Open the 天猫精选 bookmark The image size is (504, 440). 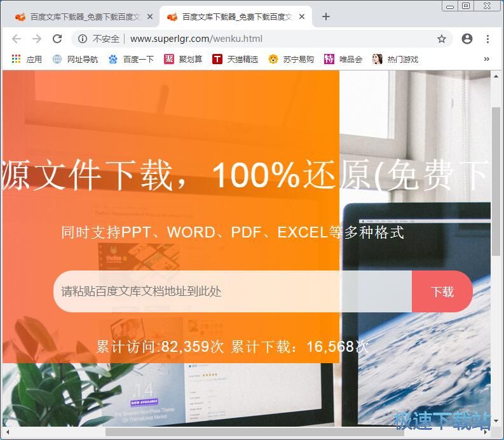[x=235, y=60]
